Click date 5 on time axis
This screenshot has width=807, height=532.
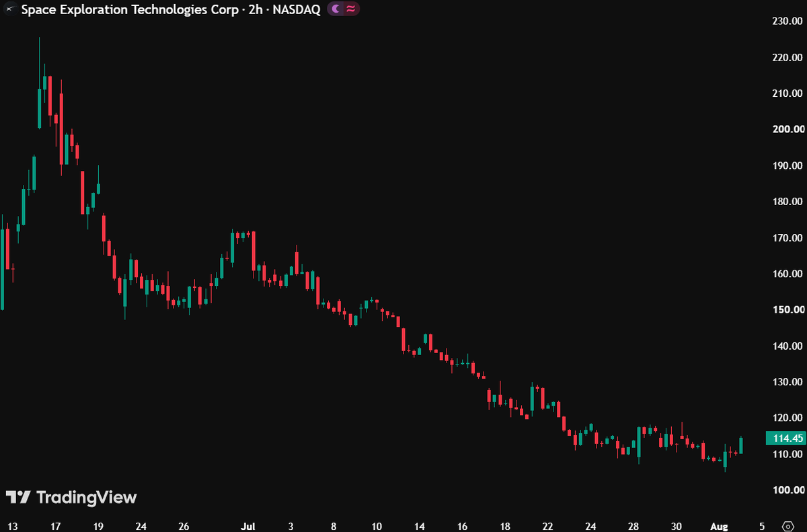762,526
